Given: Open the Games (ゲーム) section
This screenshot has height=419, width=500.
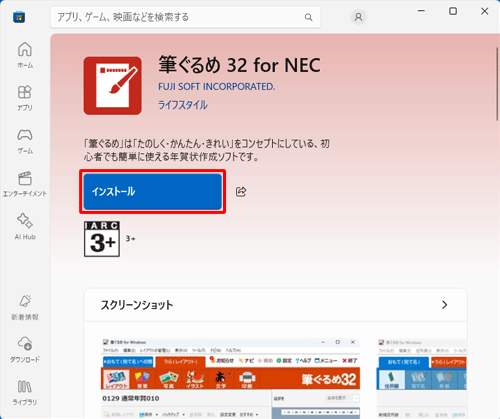Looking at the screenshot, I should [25, 141].
